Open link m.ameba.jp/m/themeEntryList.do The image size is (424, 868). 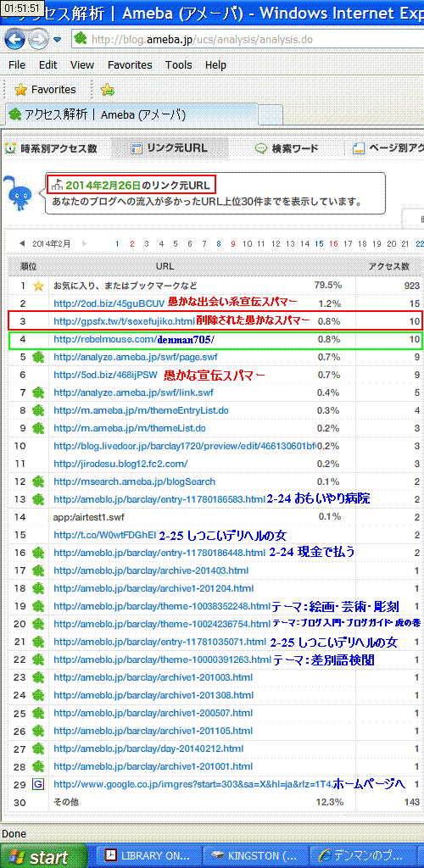[141, 410]
